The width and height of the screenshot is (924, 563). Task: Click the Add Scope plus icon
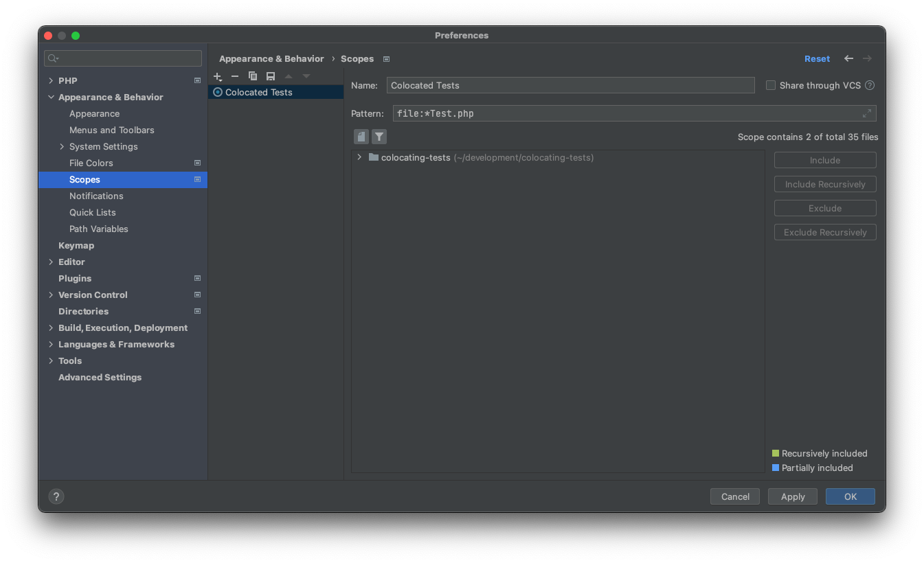coord(218,76)
